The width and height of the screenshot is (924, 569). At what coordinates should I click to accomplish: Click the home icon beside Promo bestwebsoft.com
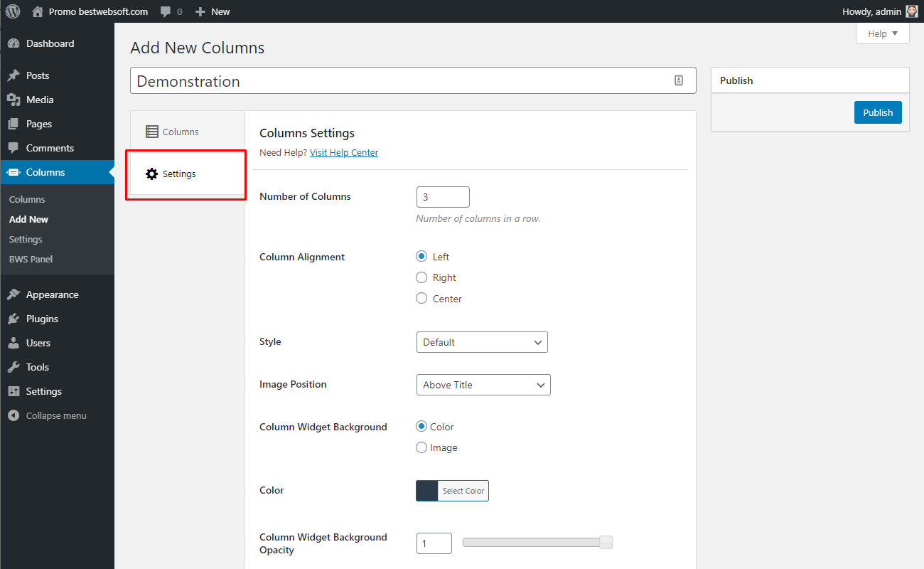[x=38, y=11]
